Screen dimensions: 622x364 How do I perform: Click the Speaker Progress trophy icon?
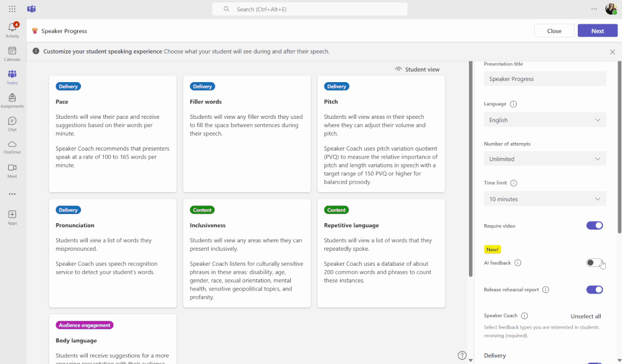(x=35, y=31)
